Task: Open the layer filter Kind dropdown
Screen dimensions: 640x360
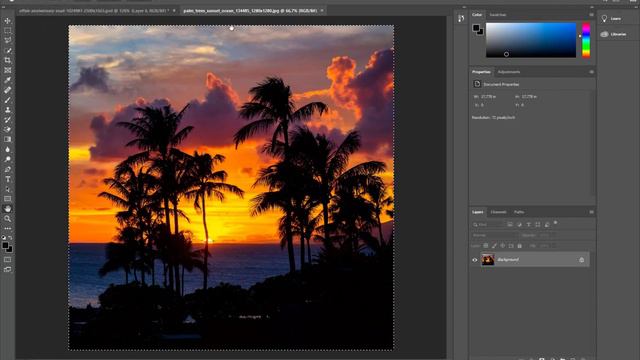Action: click(489, 224)
